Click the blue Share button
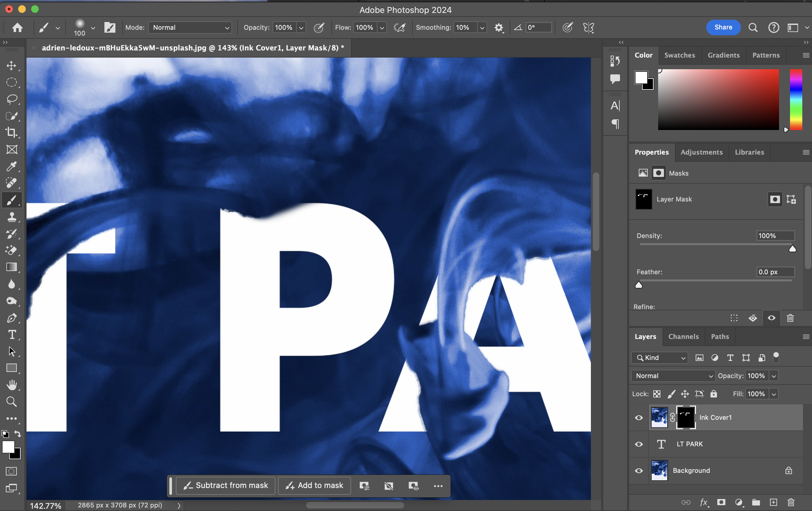This screenshot has height=511, width=812. pyautogui.click(x=723, y=27)
